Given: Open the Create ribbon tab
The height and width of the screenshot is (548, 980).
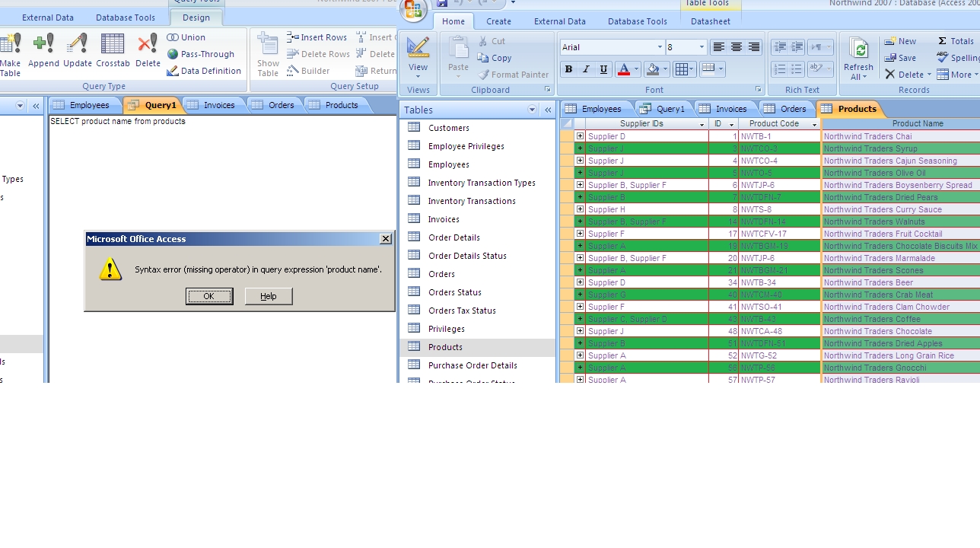Looking at the screenshot, I should coord(498,21).
